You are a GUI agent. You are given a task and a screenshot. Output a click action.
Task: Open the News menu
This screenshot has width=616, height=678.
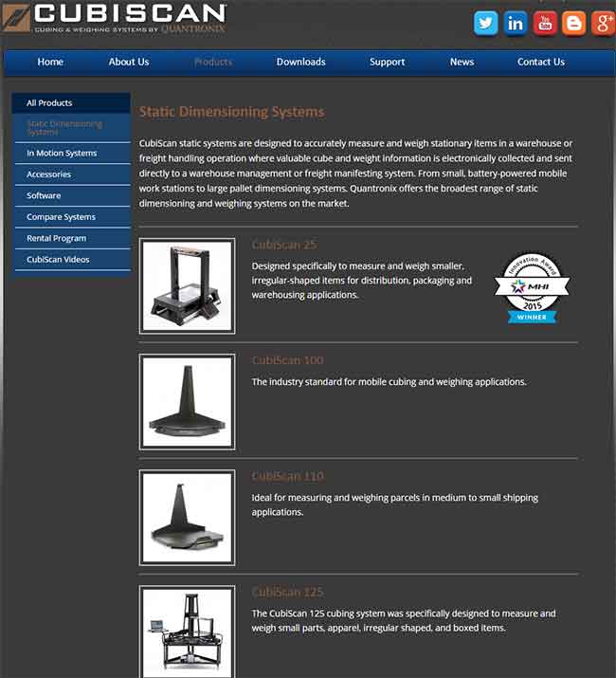(462, 62)
